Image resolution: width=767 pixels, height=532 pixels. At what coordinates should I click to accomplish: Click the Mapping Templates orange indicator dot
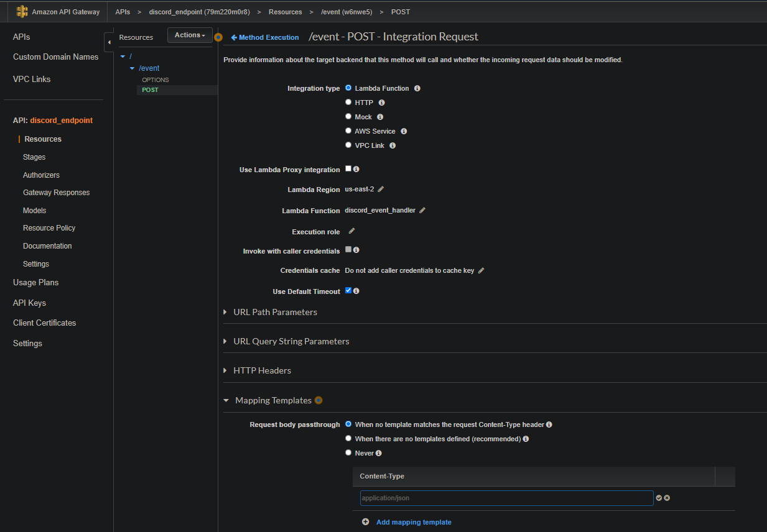pos(318,400)
